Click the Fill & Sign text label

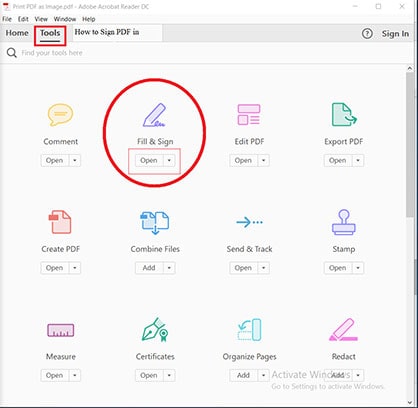pyautogui.click(x=155, y=142)
